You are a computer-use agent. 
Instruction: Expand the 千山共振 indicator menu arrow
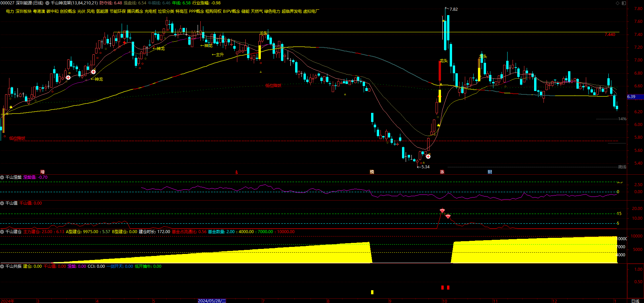tap(2, 266)
